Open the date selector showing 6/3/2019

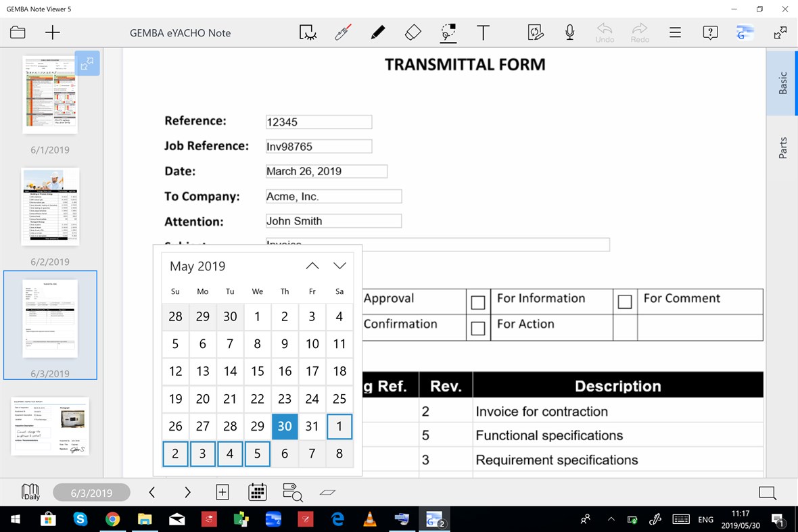[x=91, y=492]
